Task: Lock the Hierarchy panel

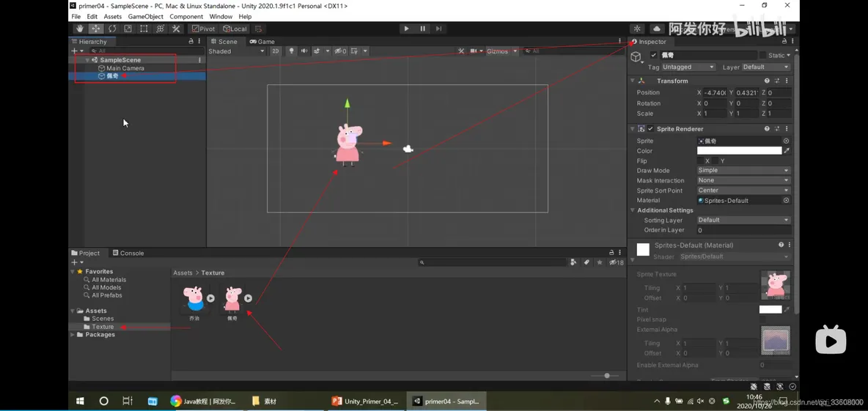Action: (191, 42)
